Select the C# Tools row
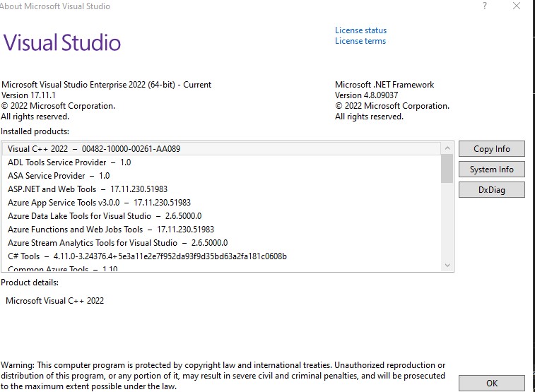The width and height of the screenshot is (535, 392). tap(221, 256)
